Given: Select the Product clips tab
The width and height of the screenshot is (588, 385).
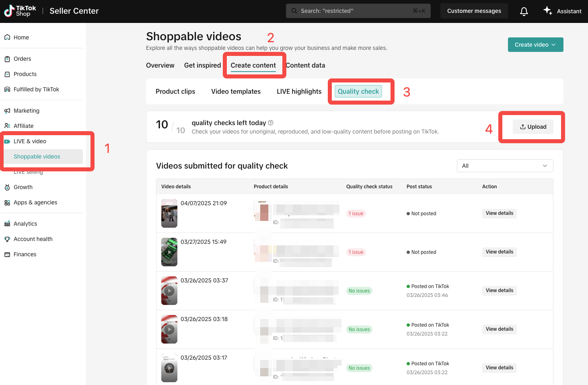Looking at the screenshot, I should (x=175, y=91).
